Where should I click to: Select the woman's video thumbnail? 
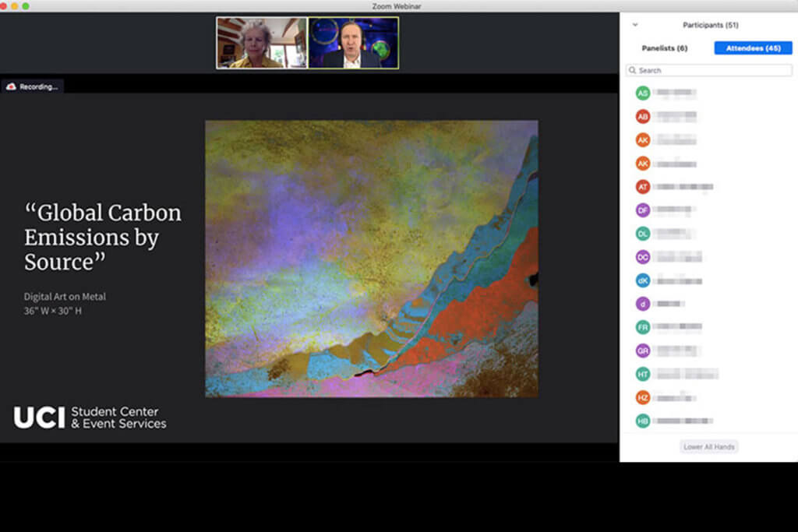click(262, 43)
